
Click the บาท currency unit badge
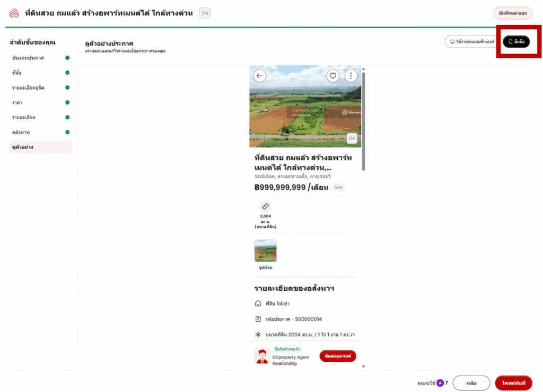tap(338, 188)
